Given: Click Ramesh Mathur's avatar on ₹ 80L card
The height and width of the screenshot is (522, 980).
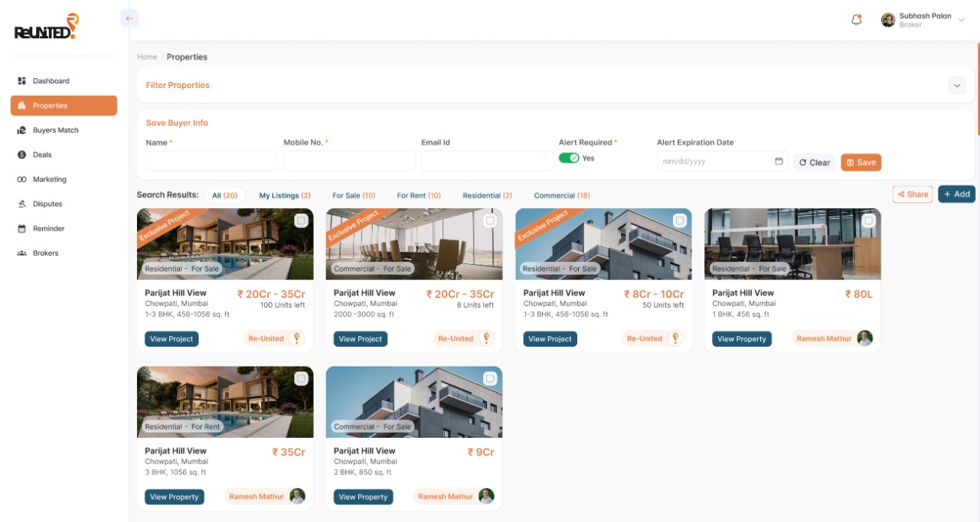Looking at the screenshot, I should coord(864,338).
